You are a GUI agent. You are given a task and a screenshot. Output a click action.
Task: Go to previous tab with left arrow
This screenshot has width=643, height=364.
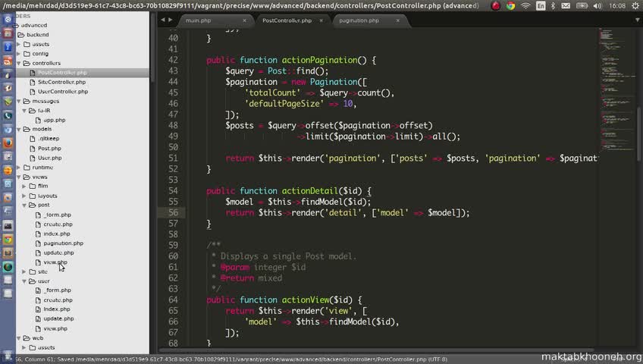(x=163, y=20)
